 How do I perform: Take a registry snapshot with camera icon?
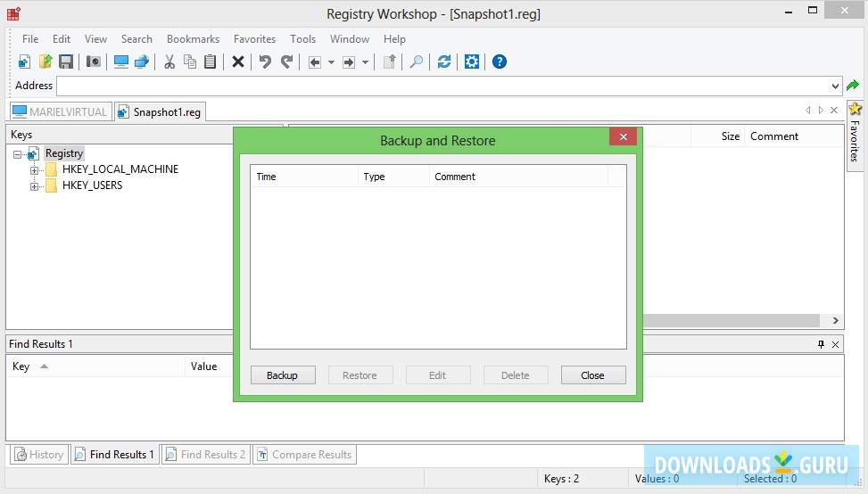(94, 62)
